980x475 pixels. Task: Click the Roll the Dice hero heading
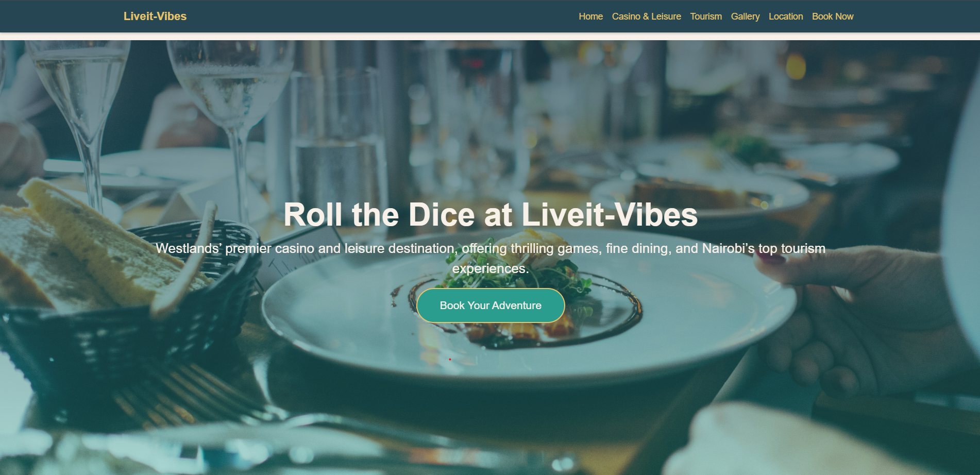pyautogui.click(x=491, y=214)
